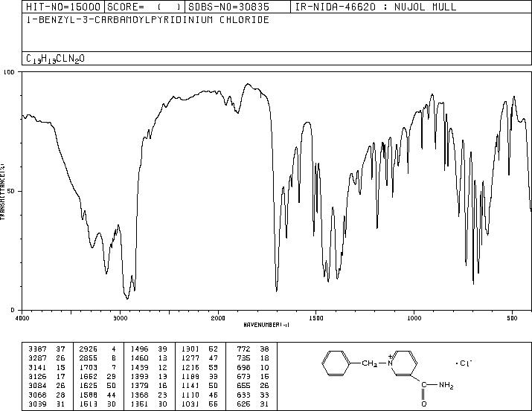Select the SCORE= header field
The height and width of the screenshot is (411, 532).
144,7
